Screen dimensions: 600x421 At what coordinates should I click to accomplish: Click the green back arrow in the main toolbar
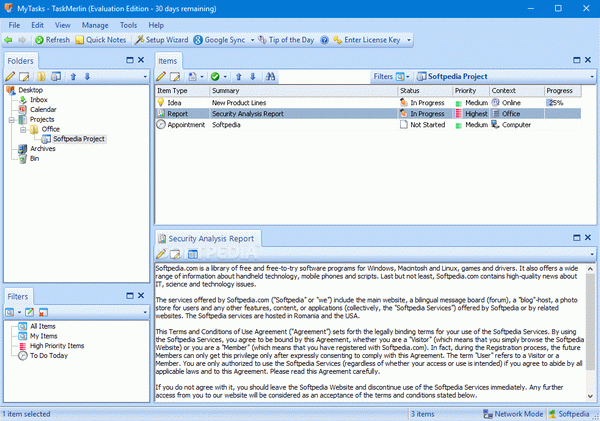point(8,40)
